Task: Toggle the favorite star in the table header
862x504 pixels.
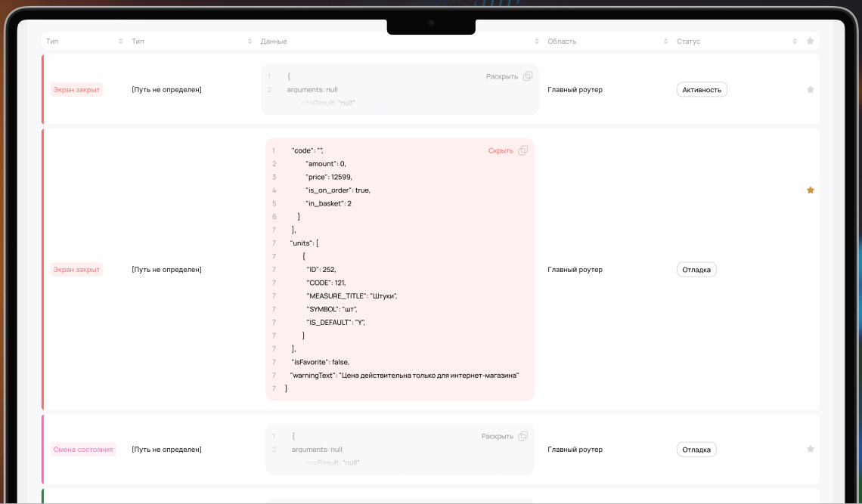Action: 810,42
